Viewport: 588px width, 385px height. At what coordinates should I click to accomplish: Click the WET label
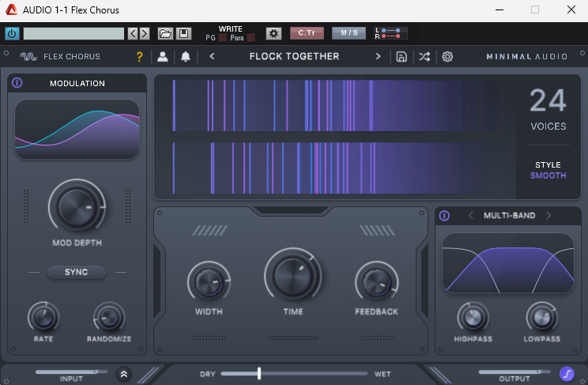coord(383,374)
